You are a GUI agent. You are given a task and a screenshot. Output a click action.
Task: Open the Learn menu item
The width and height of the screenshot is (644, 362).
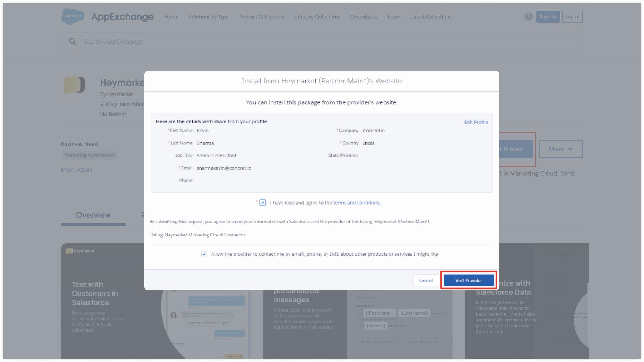tap(394, 17)
